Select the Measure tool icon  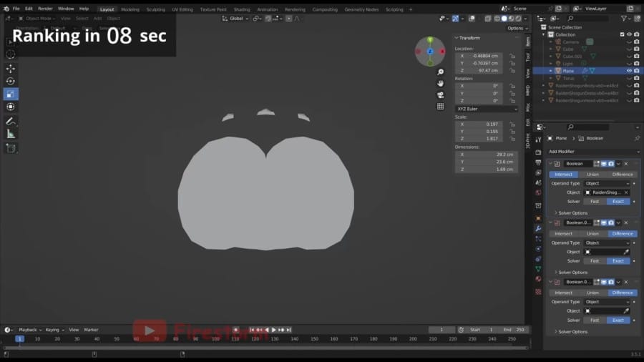coord(11,134)
